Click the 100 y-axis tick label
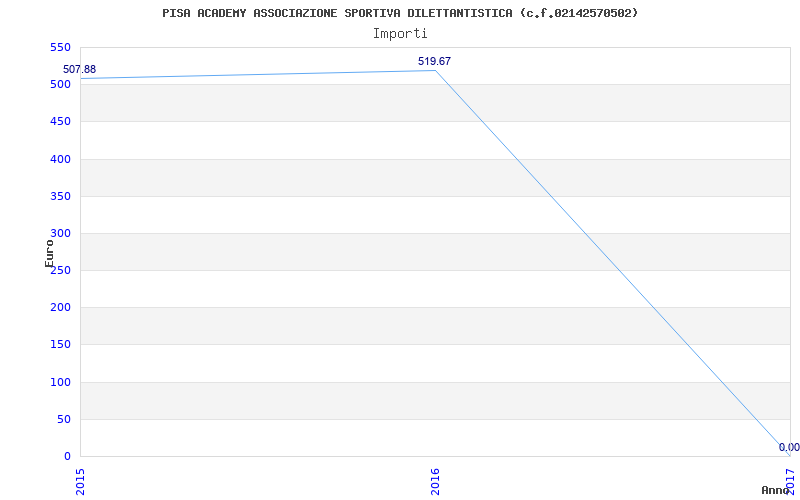Image resolution: width=800 pixels, height=500 pixels. point(60,382)
